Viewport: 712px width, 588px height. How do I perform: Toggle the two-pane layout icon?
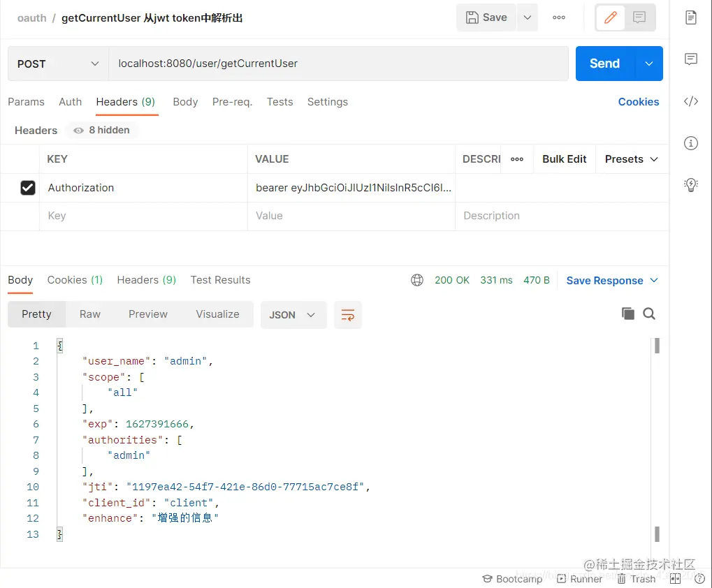675,578
